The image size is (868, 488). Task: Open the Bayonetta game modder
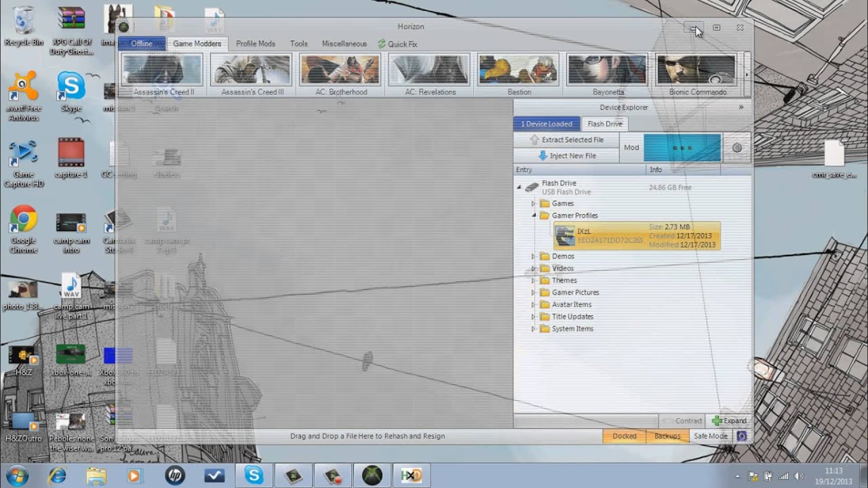click(x=608, y=75)
